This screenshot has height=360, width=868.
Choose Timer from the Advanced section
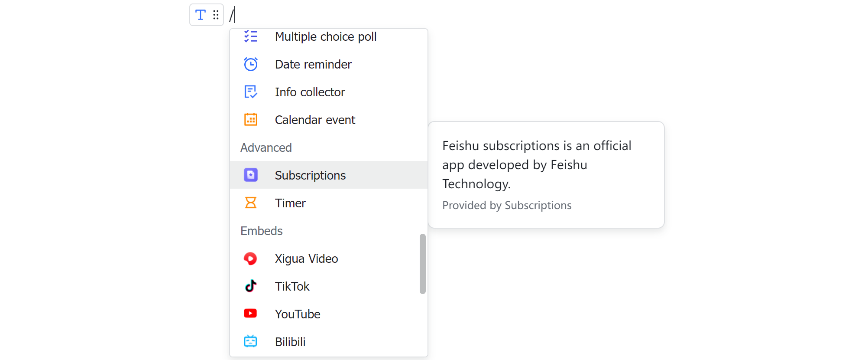pyautogui.click(x=290, y=203)
